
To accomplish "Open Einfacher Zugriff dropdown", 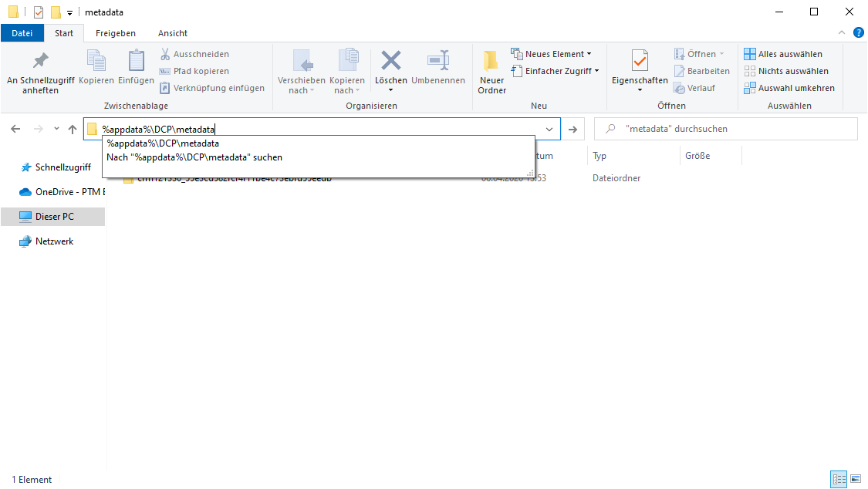I will [x=556, y=71].
